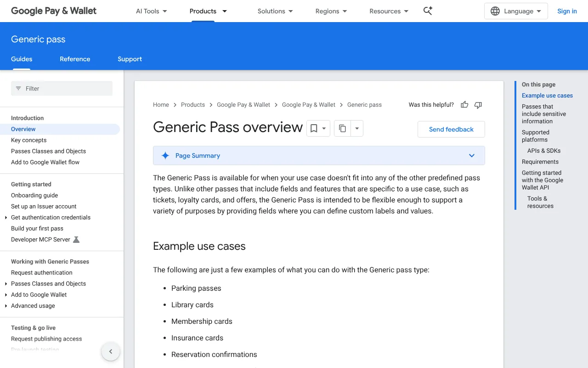Open the Home breadcrumb link
Image resolution: width=588 pixels, height=368 pixels.
161,105
